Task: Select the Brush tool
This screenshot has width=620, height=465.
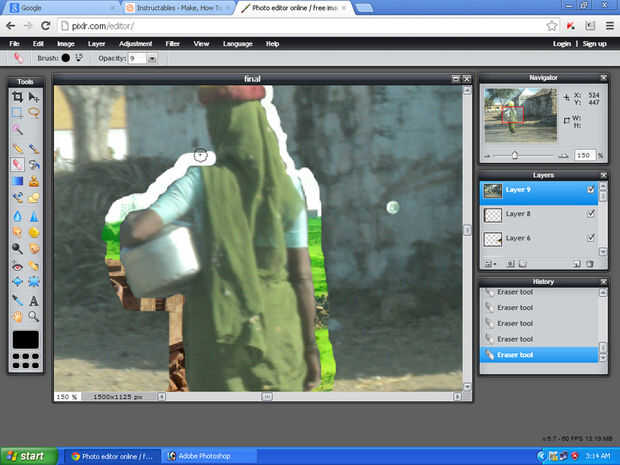Action: 34,149
